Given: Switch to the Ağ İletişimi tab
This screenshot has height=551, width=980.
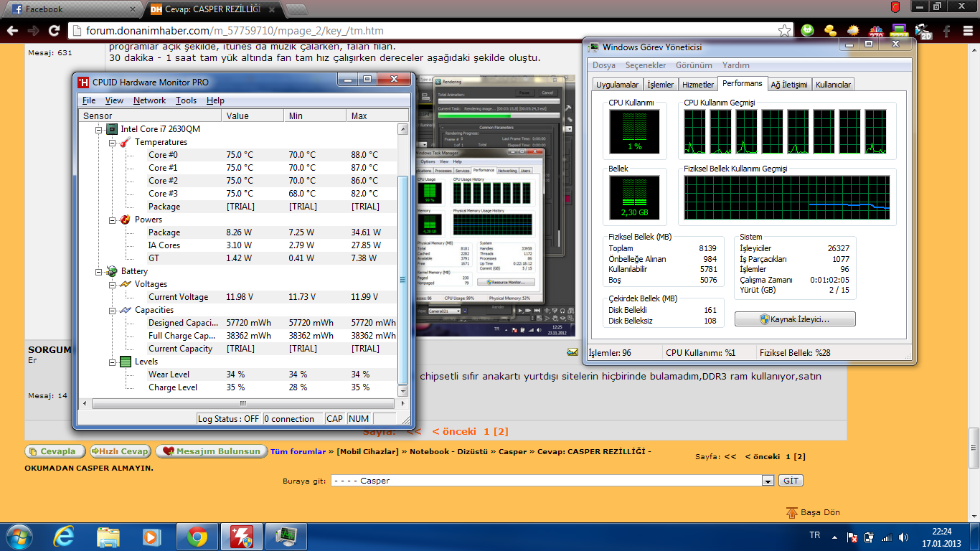Looking at the screenshot, I should pyautogui.click(x=789, y=85).
